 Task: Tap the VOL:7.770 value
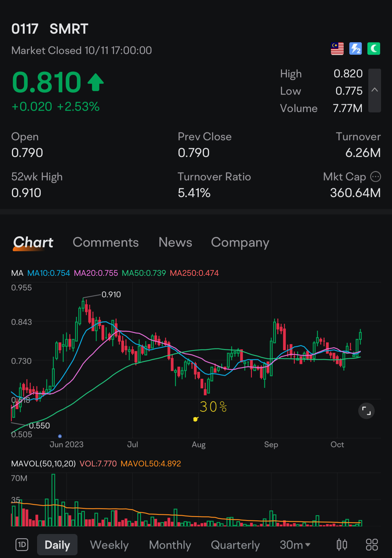(x=98, y=464)
